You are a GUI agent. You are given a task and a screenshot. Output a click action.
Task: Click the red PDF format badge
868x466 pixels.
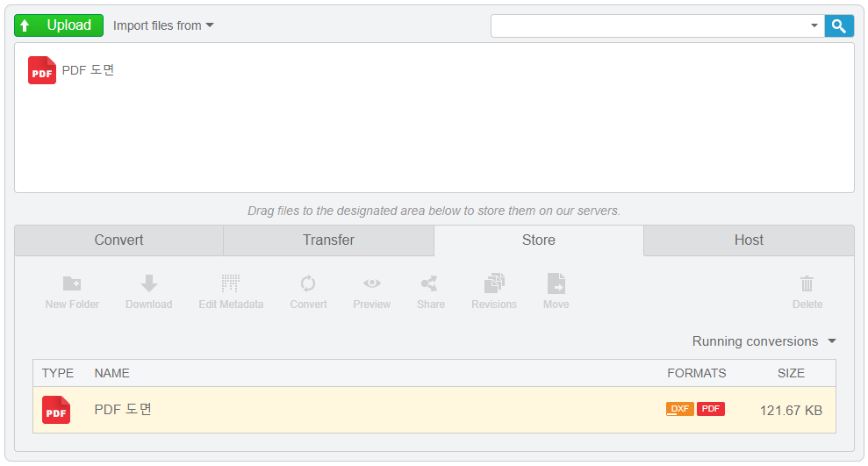tap(711, 409)
